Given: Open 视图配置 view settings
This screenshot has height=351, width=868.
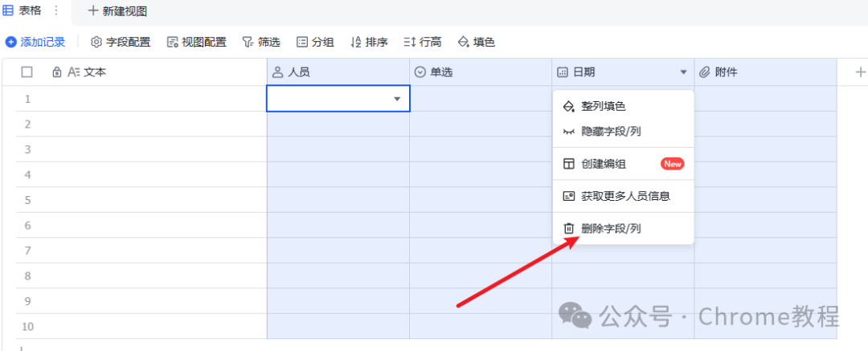Looking at the screenshot, I should pyautogui.click(x=197, y=42).
